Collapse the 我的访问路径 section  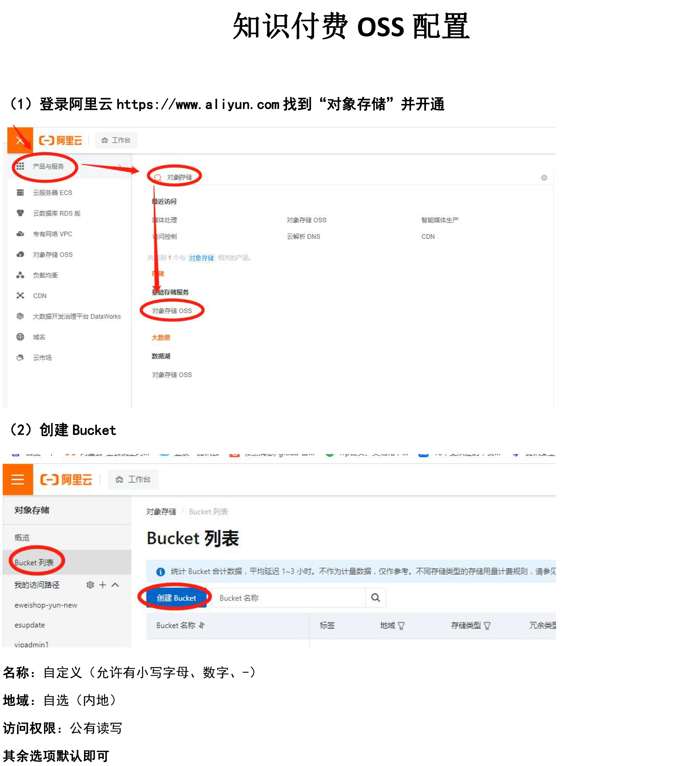click(115, 585)
